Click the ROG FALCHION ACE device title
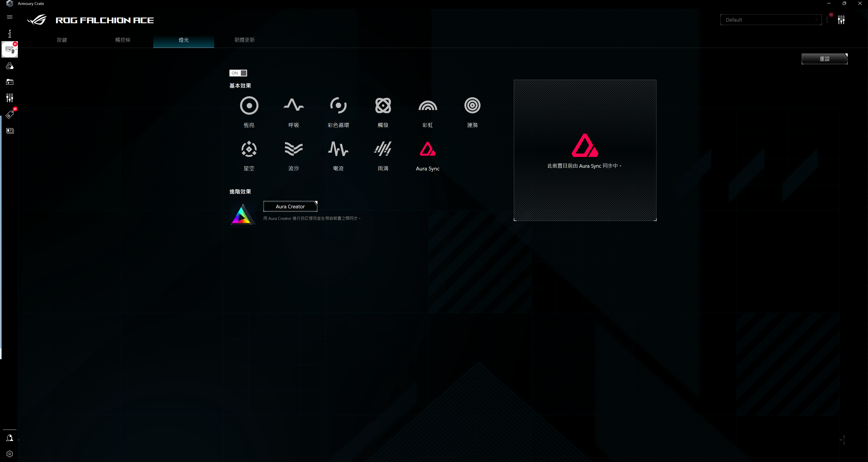Image resolution: width=868 pixels, height=462 pixels. pos(105,20)
